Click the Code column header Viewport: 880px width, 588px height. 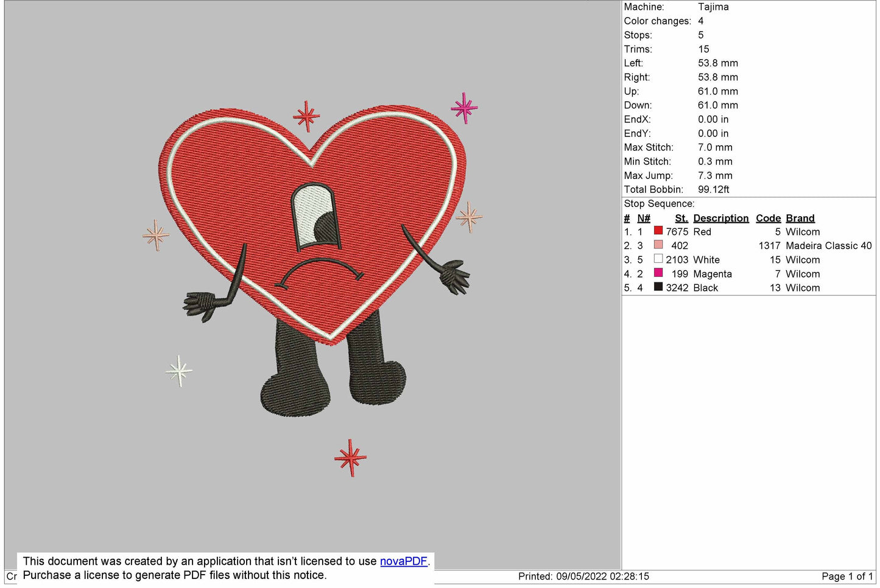pyautogui.click(x=768, y=218)
